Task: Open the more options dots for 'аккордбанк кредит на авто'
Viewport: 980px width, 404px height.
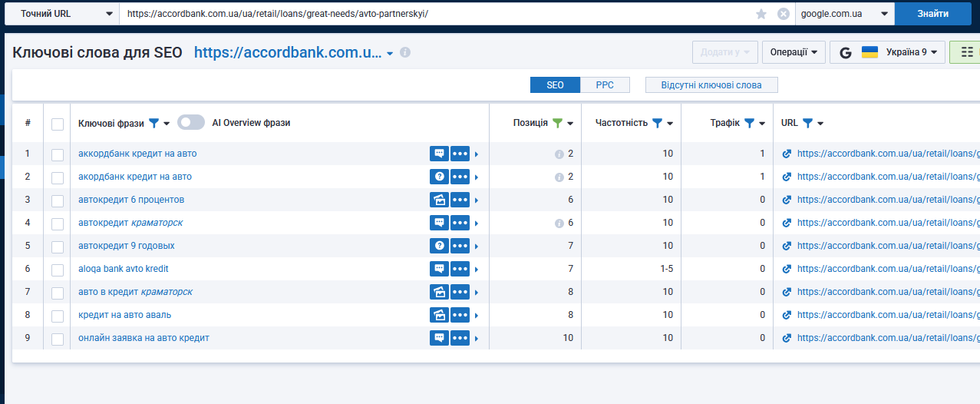Action: tap(460, 154)
